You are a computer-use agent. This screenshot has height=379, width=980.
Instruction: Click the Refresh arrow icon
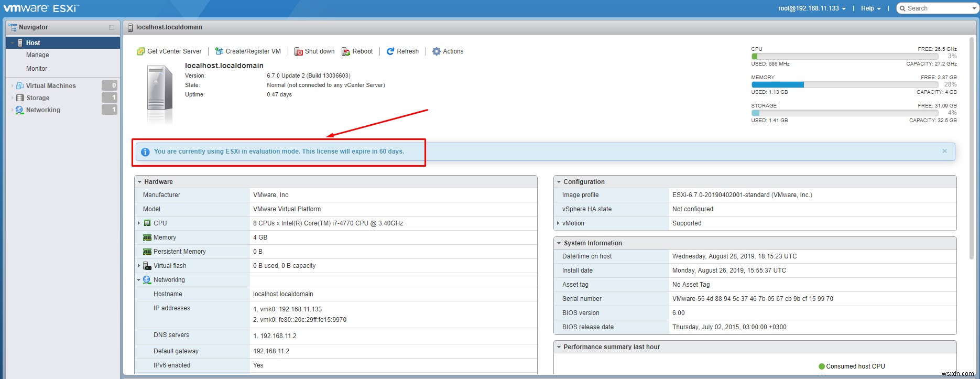[x=390, y=51]
